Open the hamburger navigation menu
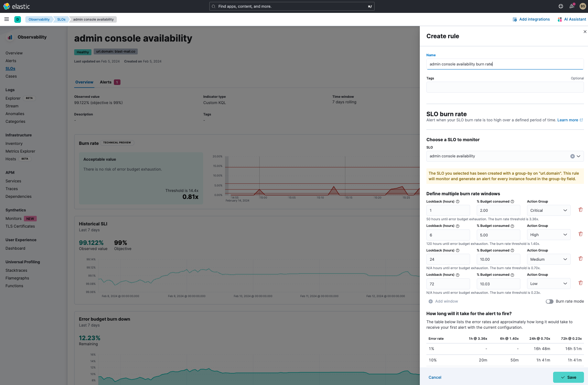The image size is (588, 385). [7, 19]
